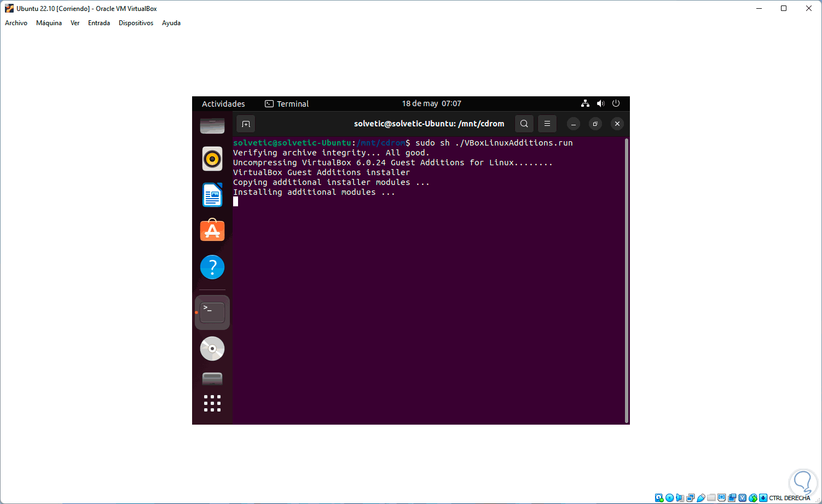
Task: Click the mouse integration status icon
Action: [x=752, y=498]
